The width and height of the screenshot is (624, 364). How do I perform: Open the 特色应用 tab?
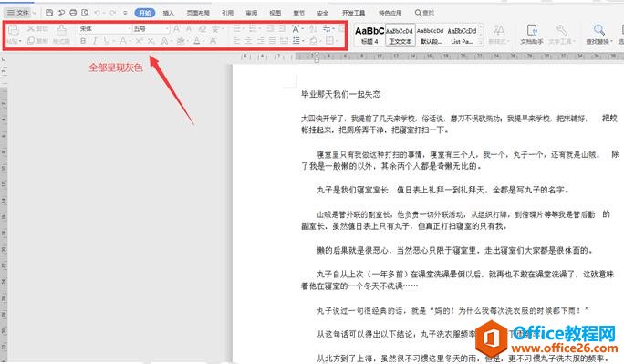tap(390, 13)
